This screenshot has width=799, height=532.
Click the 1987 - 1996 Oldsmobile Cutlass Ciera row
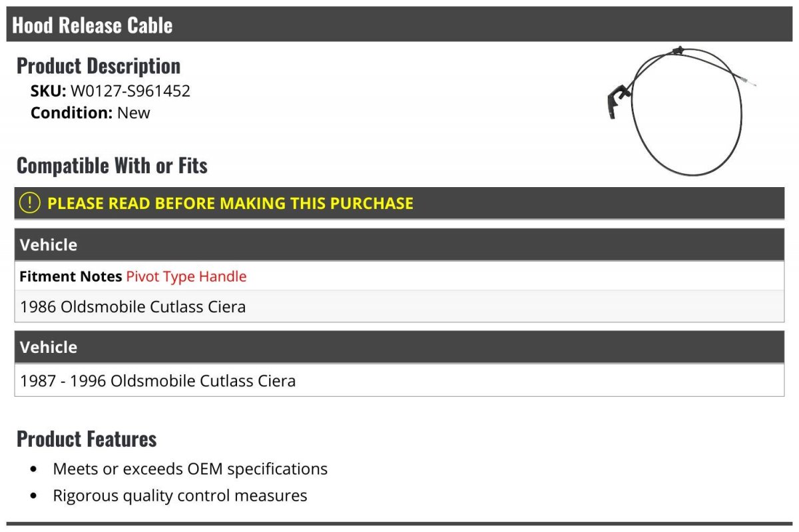400,380
